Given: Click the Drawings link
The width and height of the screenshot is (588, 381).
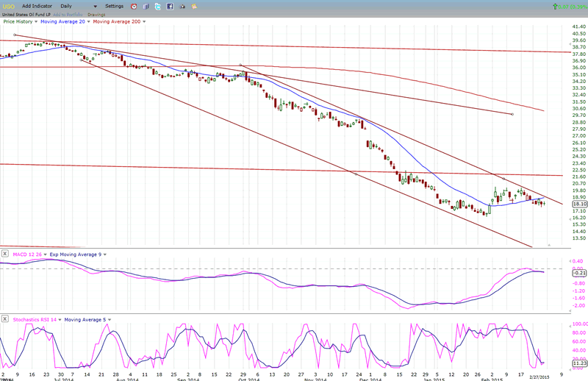Looking at the screenshot, I should pos(95,14).
